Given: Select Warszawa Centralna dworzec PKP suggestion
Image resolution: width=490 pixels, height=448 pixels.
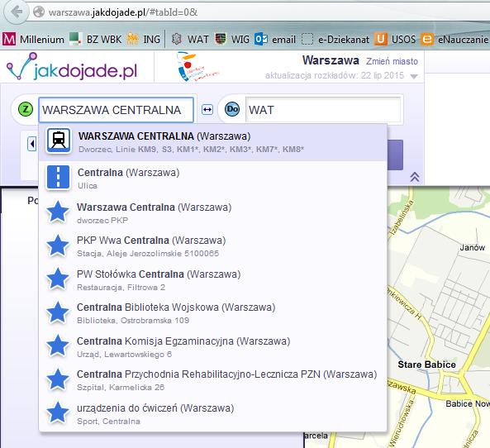Looking at the screenshot, I should tap(213, 212).
